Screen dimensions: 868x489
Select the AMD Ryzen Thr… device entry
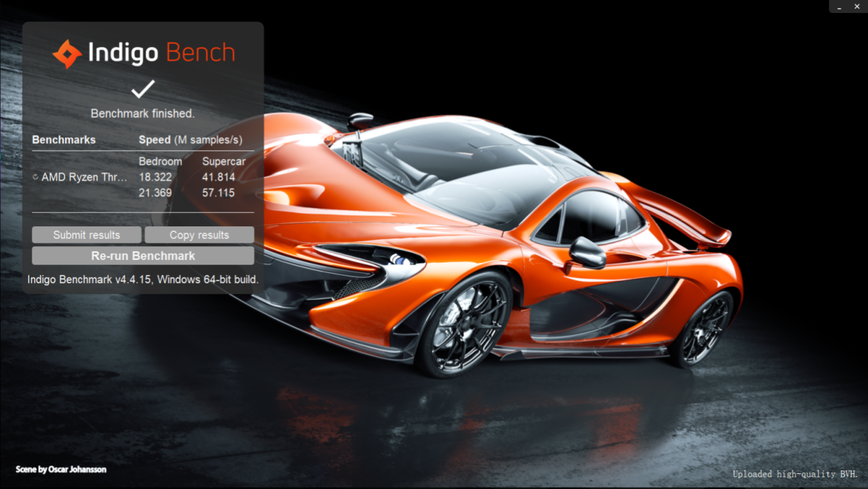[x=84, y=177]
